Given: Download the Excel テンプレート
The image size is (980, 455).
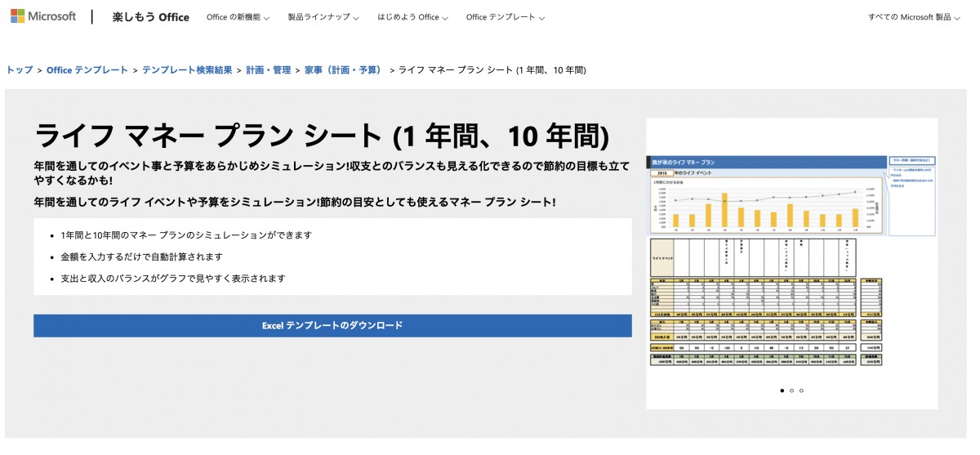Looking at the screenshot, I should click(332, 325).
